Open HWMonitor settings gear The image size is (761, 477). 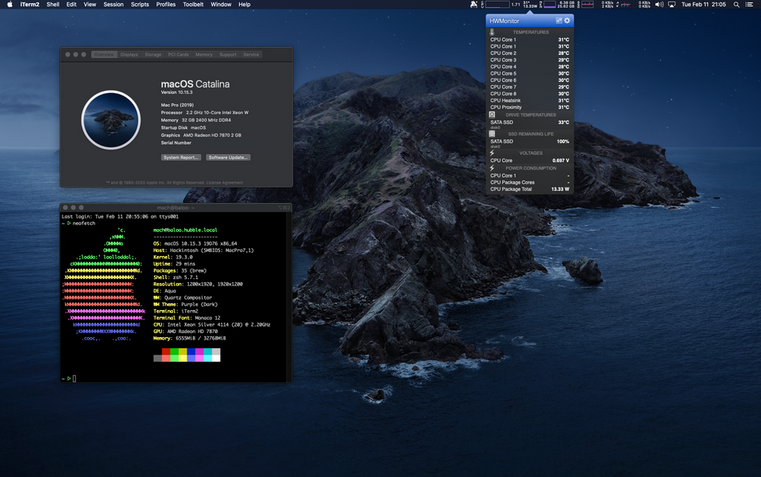pyautogui.click(x=567, y=20)
